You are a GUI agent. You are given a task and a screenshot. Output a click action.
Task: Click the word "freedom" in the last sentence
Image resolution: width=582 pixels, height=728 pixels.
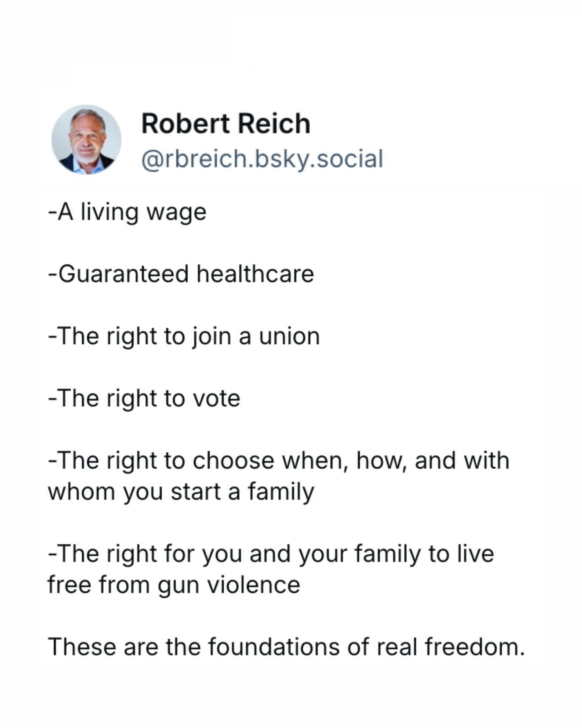[474, 647]
